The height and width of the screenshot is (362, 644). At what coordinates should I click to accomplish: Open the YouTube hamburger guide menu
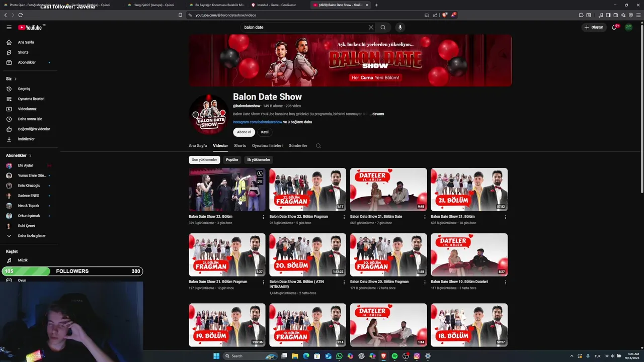pyautogui.click(x=9, y=27)
